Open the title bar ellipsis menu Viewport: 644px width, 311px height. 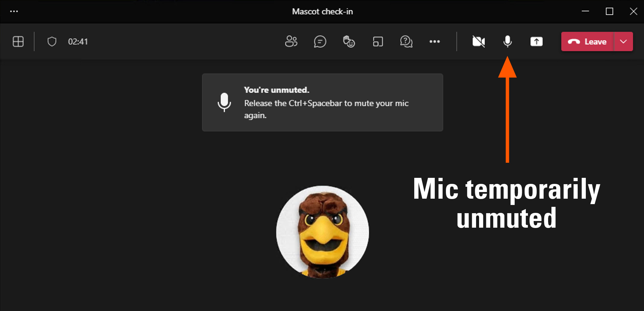pyautogui.click(x=14, y=11)
